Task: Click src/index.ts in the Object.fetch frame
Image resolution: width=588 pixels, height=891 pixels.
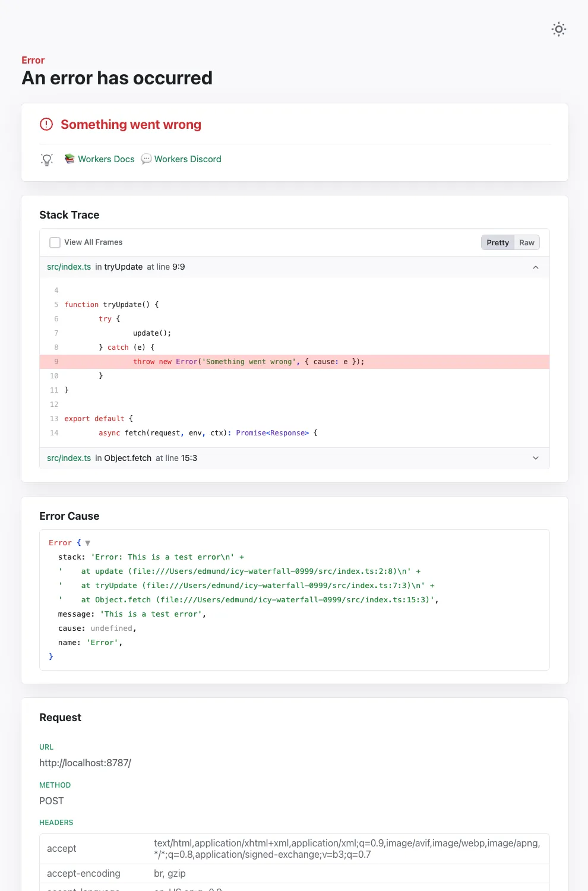Action: (x=69, y=458)
